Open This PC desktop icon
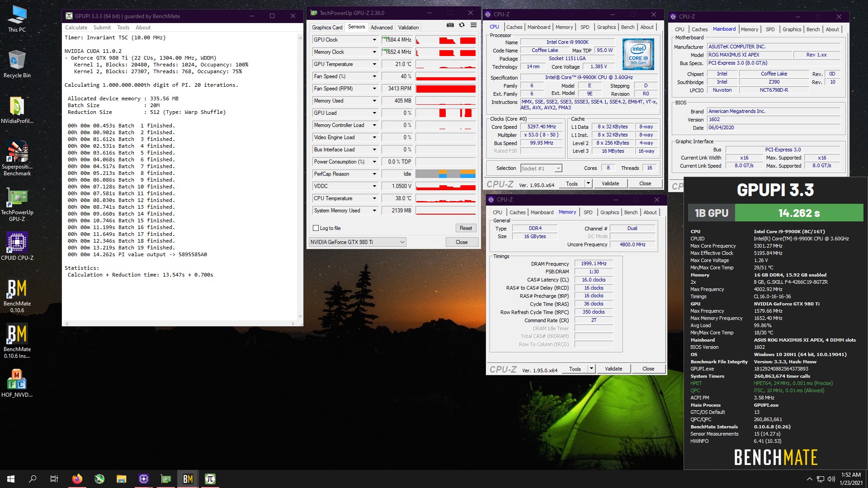This screenshot has width=868, height=488. [17, 19]
